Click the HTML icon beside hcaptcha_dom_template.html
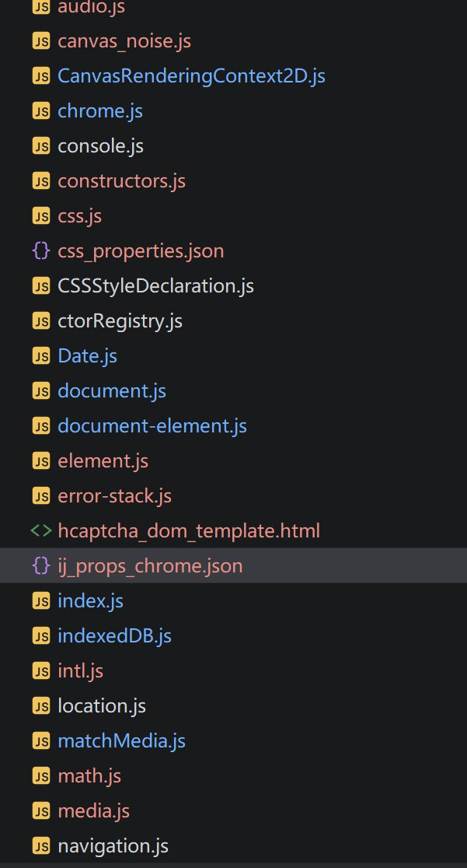Image resolution: width=467 pixels, height=868 pixels. point(41,531)
